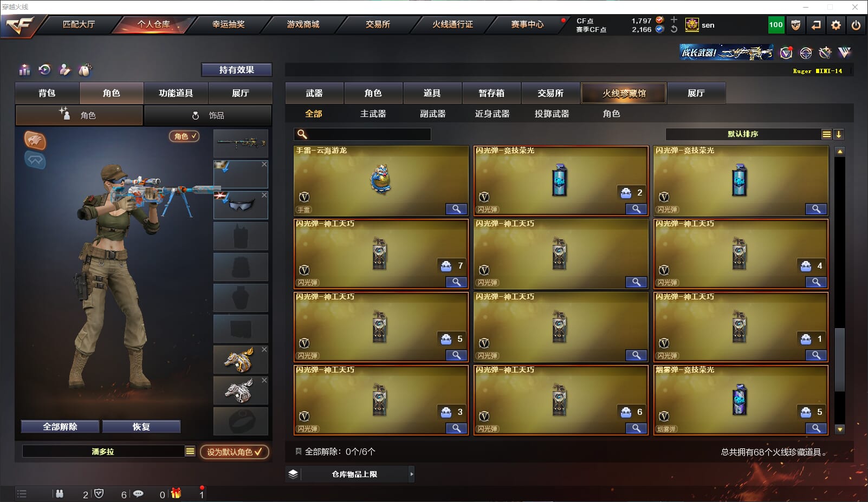Open the ranking chart icon above 背包
Viewport: 868px width, 502px height.
coord(24,70)
